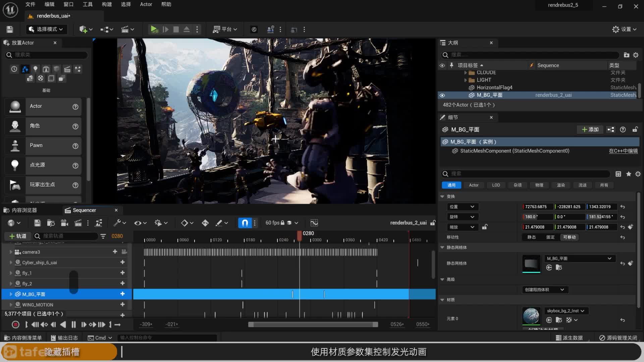Toggle the Sequencer snapping magnet
This screenshot has width=644, height=362.
[245, 223]
